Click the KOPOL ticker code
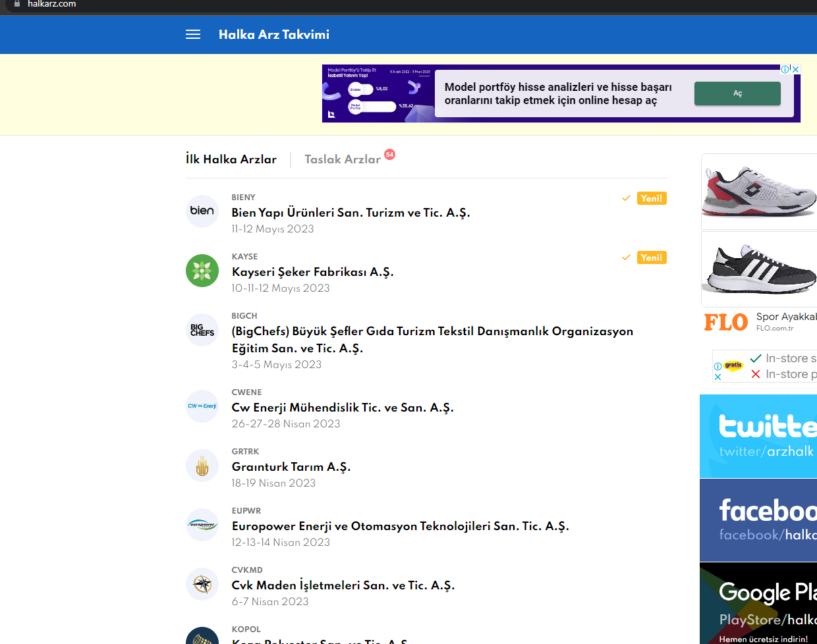Image resolution: width=817 pixels, height=644 pixels. pyautogui.click(x=246, y=630)
